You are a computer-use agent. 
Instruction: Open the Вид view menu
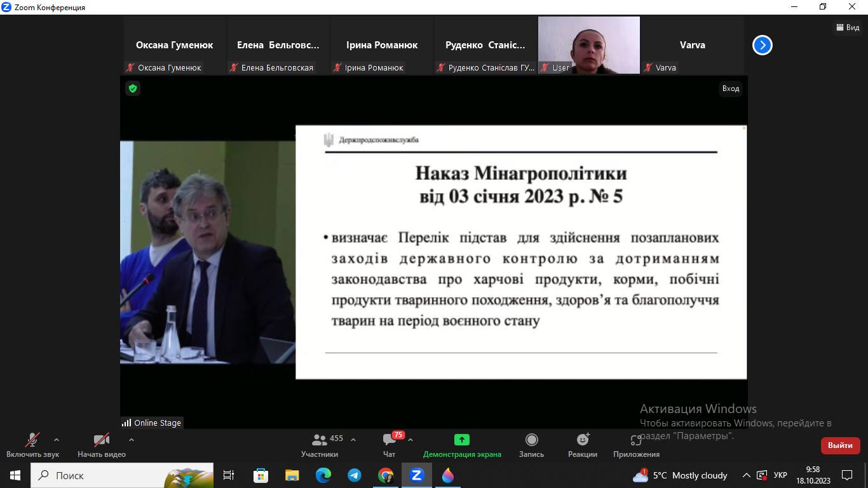pos(848,27)
